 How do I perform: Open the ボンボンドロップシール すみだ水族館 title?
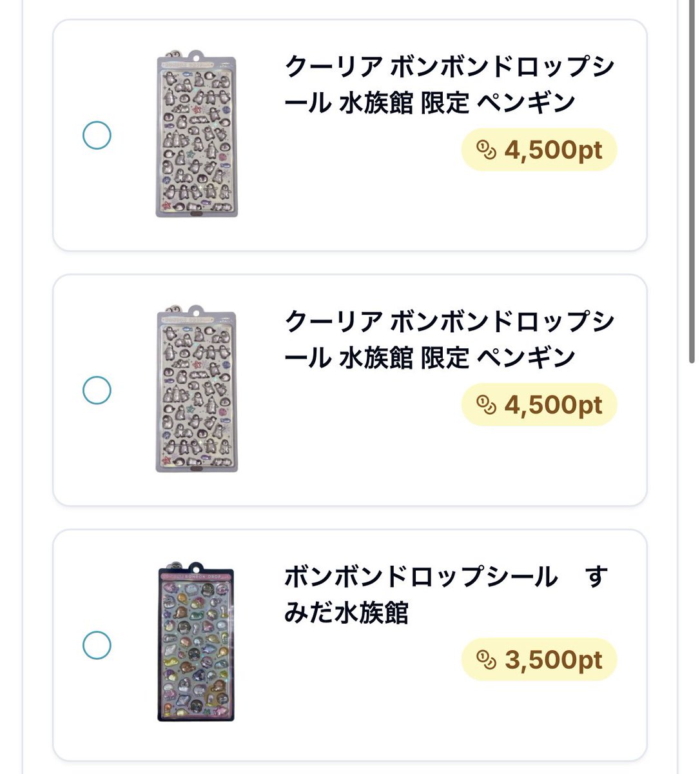[x=446, y=594]
